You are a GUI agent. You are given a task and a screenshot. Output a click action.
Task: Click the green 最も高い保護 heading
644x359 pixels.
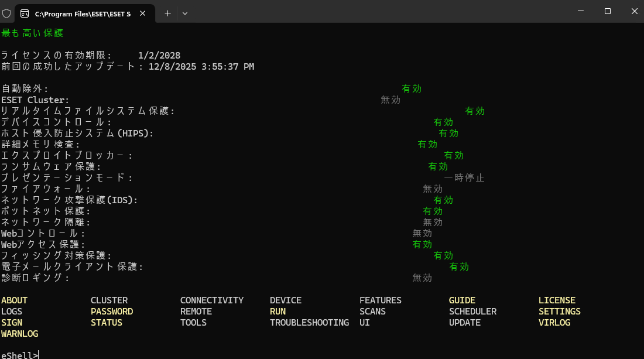pyautogui.click(x=32, y=33)
